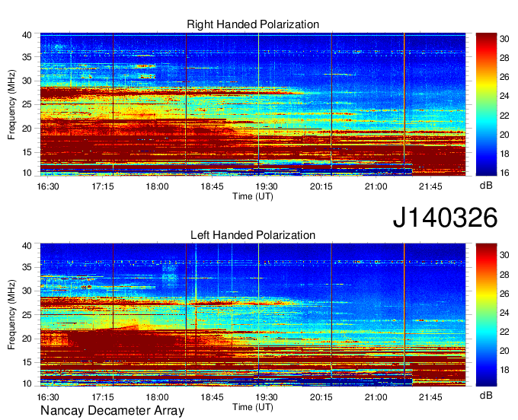Click the "dB" unit under the top color bar

[486, 186]
